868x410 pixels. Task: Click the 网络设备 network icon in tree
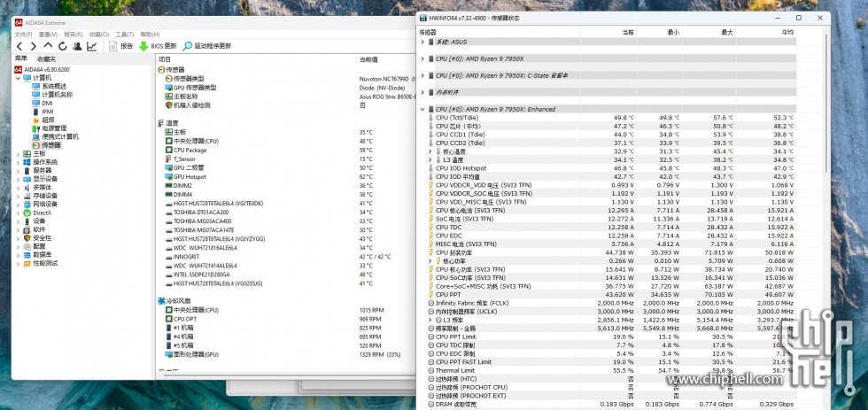click(27, 205)
